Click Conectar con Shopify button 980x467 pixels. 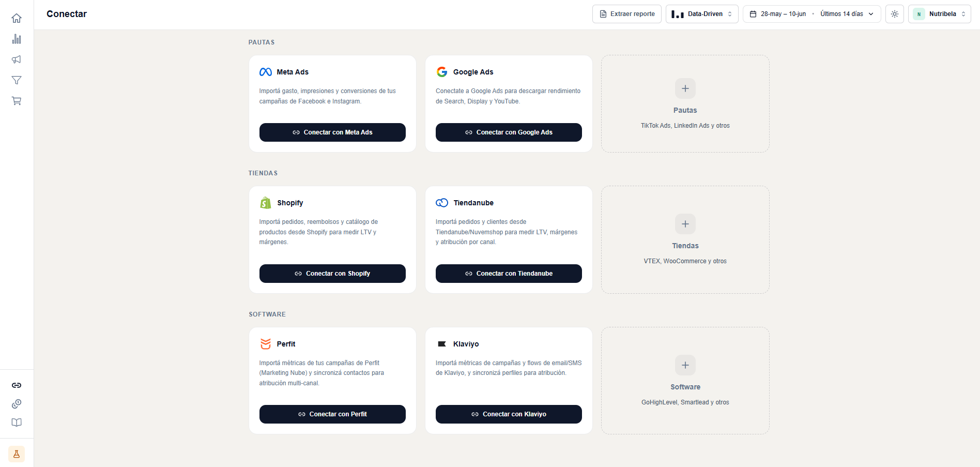coord(332,274)
